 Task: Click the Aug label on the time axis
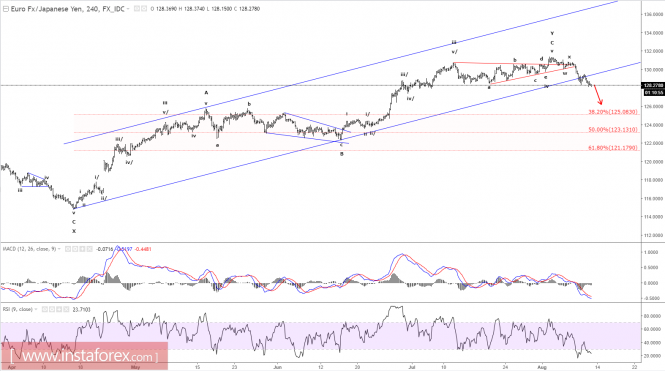click(542, 367)
